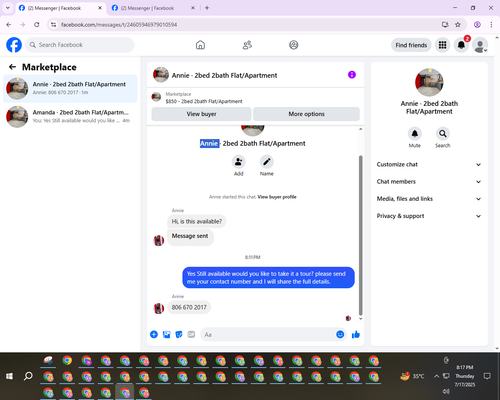Open the View buyer profile link
This screenshot has height=400, width=500.
click(277, 197)
